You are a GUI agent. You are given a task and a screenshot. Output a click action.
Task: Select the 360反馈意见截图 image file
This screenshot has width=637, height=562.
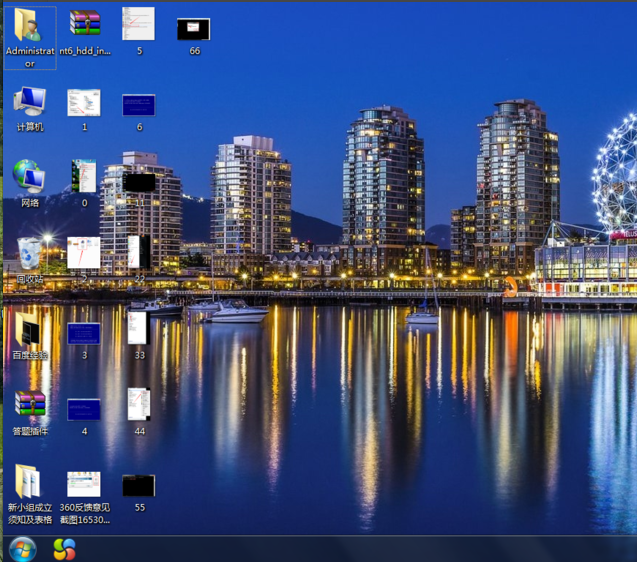84,485
